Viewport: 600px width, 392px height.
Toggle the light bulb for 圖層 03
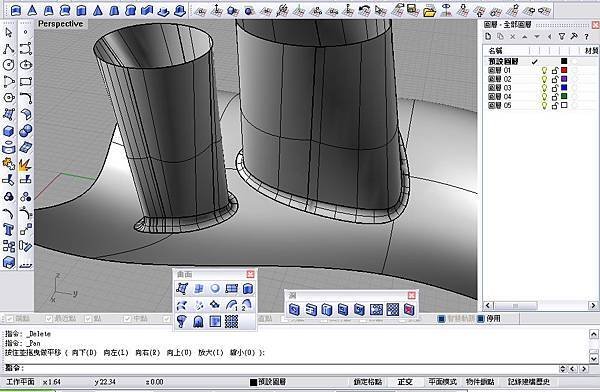click(x=544, y=88)
